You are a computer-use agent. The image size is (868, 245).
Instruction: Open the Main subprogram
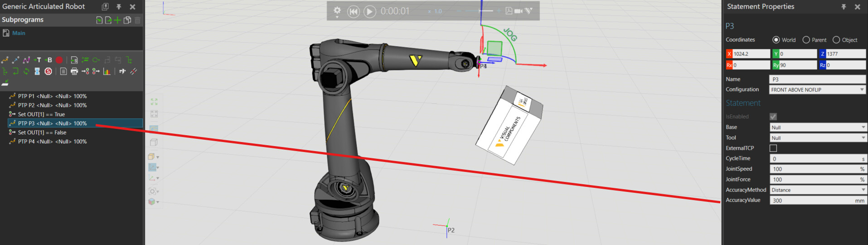point(19,33)
